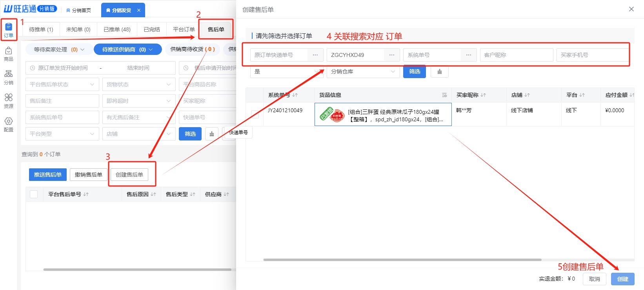Screen dimensions: 644x290
Task: Expand the 货物状态 dropdown
Action: 138,84
